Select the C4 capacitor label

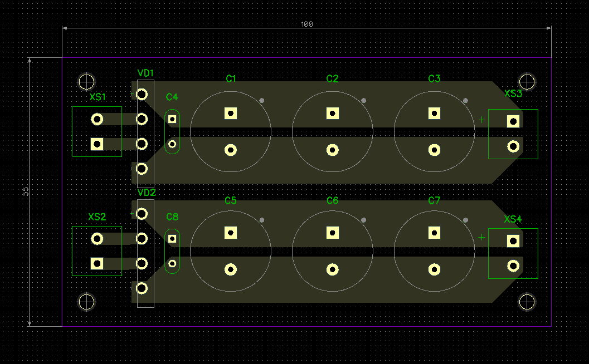point(172,97)
